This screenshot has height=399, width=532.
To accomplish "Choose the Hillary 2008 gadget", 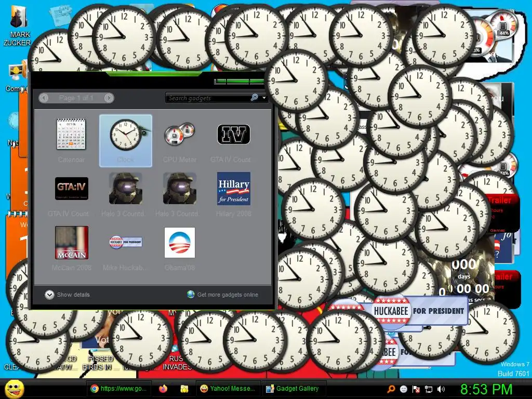I will 233,194.
